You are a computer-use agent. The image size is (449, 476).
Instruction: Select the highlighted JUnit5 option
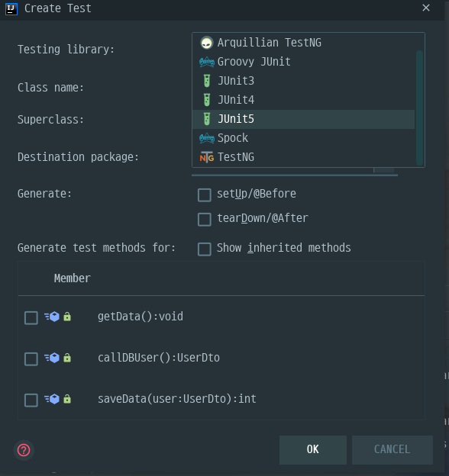[304, 119]
